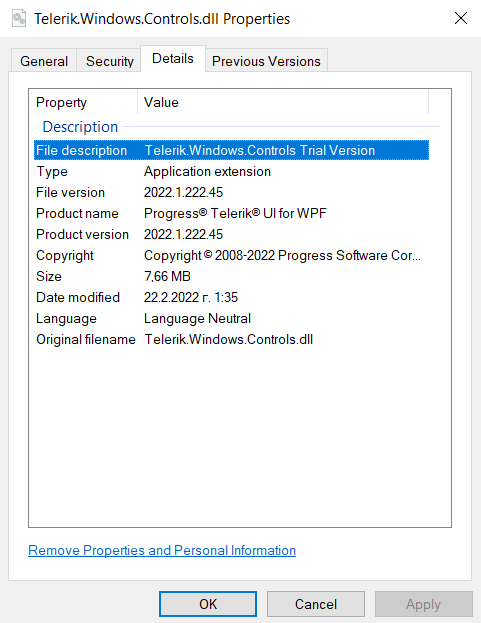Go to the Previous Versions tab
Image resolution: width=481 pixels, height=623 pixels.
[266, 61]
